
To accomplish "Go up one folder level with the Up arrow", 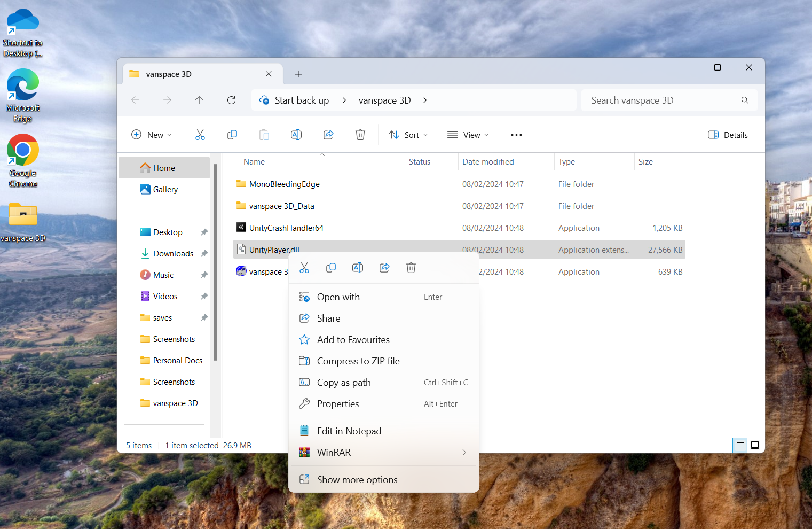I will coord(199,100).
